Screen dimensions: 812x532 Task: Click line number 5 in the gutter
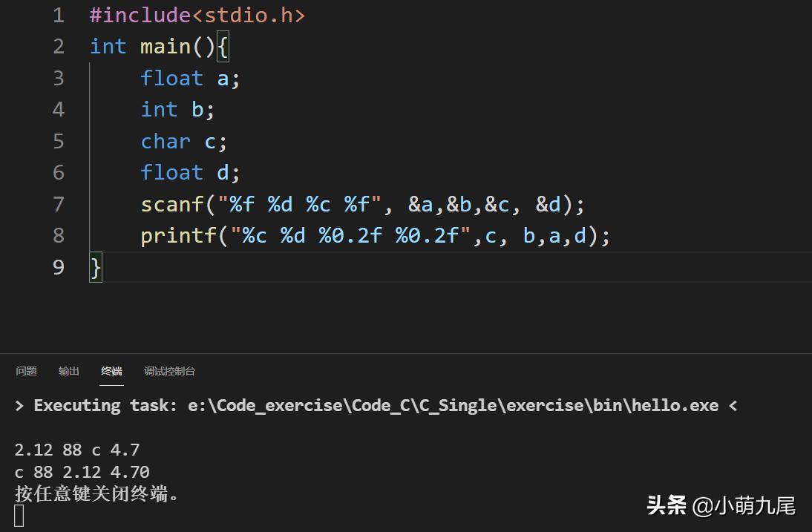[59, 141]
